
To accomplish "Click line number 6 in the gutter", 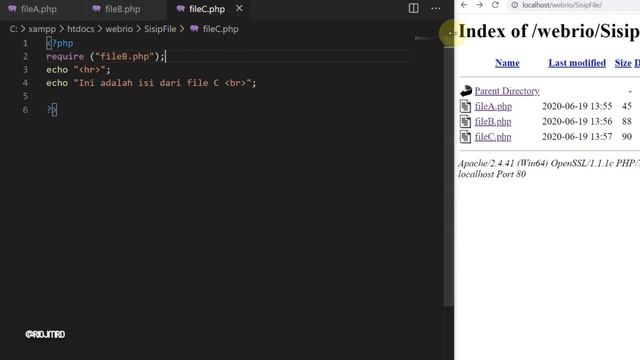I will click(25, 109).
